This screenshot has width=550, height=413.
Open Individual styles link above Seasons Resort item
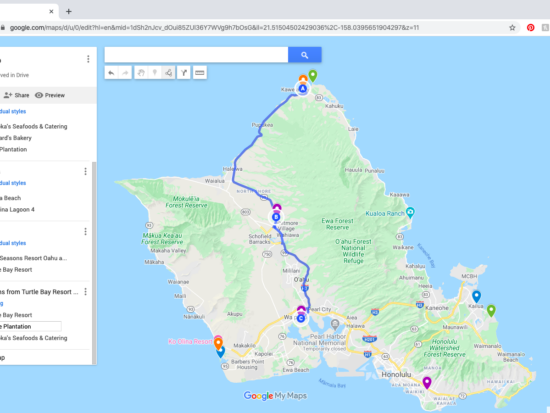(13, 243)
